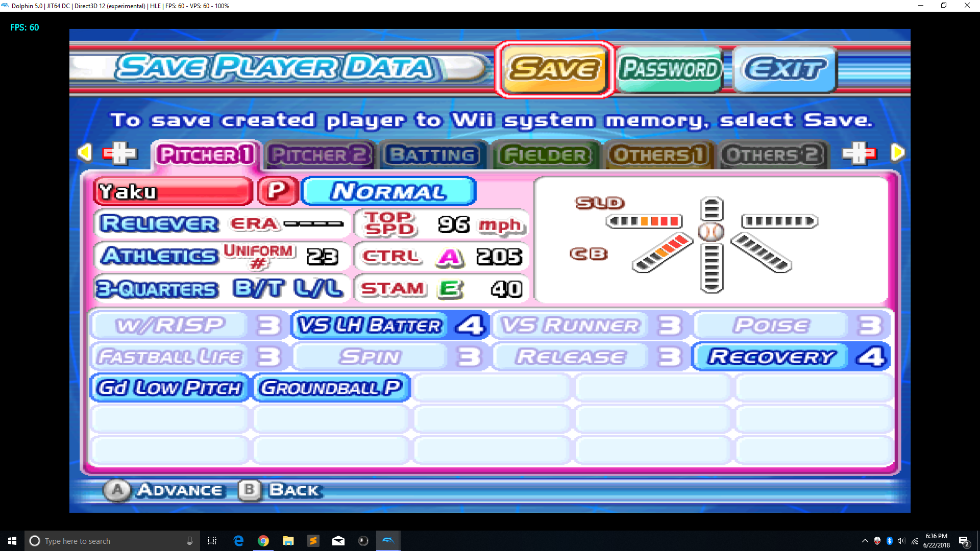Switch to the Pitcher 1 tab
The image size is (980, 551).
(206, 155)
